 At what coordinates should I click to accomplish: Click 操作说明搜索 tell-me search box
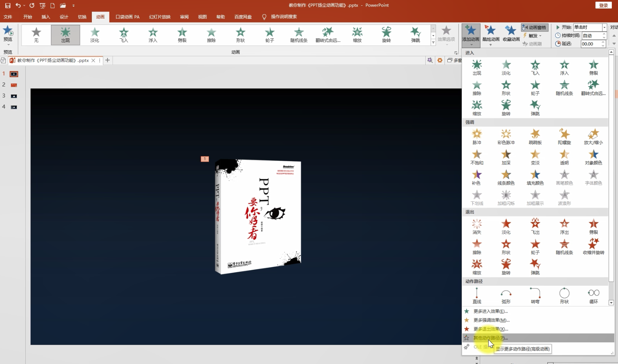(284, 17)
